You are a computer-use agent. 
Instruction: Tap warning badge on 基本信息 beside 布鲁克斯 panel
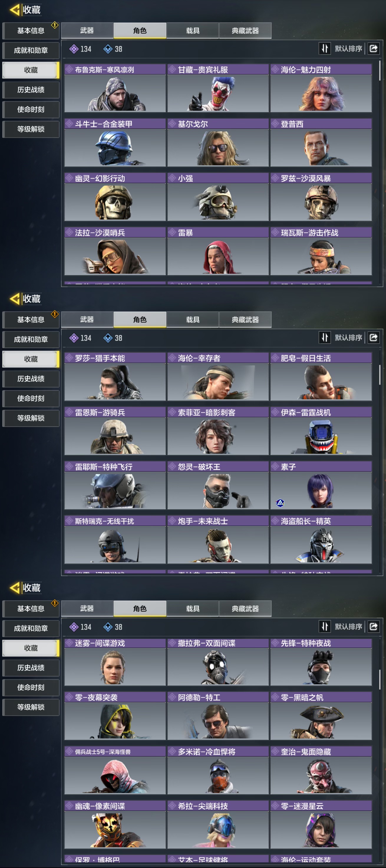coord(55,25)
